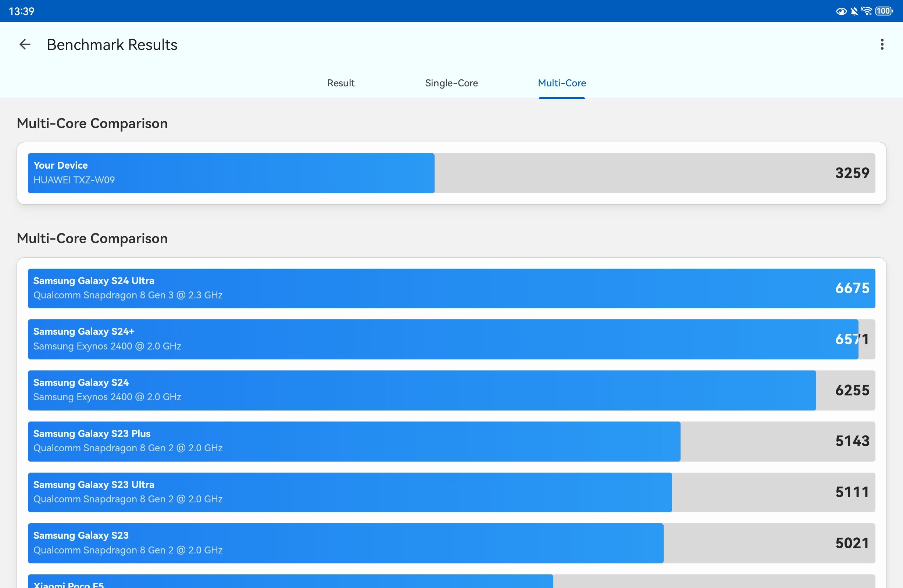Select the Samsung Galaxy S23 Ultra entry

point(451,492)
